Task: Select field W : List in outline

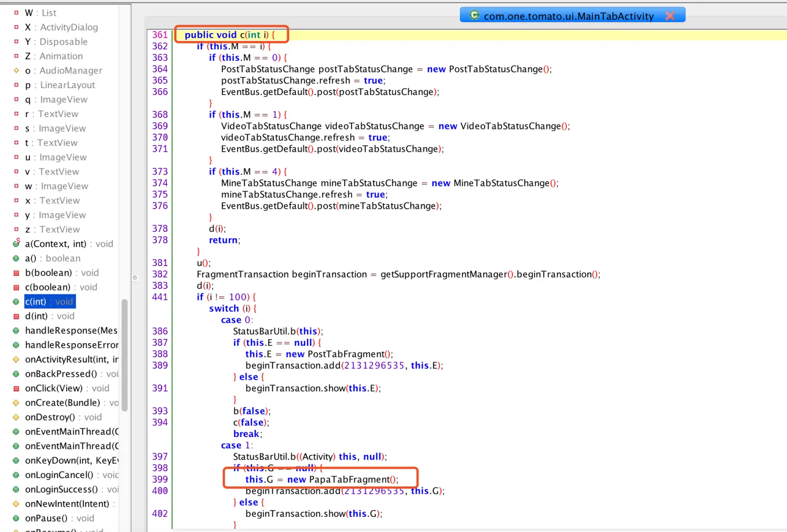Action: point(40,13)
